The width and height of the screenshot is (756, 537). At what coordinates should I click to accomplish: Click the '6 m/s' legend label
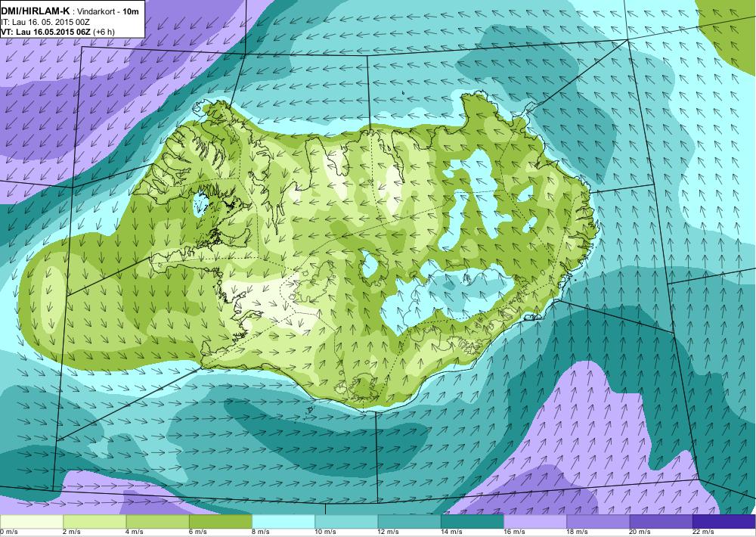tap(198, 532)
